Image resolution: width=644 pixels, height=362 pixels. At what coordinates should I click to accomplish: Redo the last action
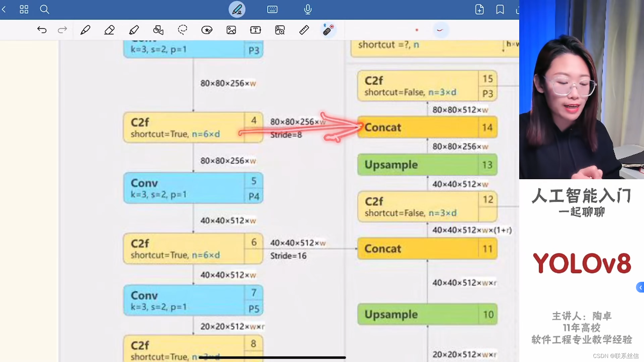click(62, 30)
